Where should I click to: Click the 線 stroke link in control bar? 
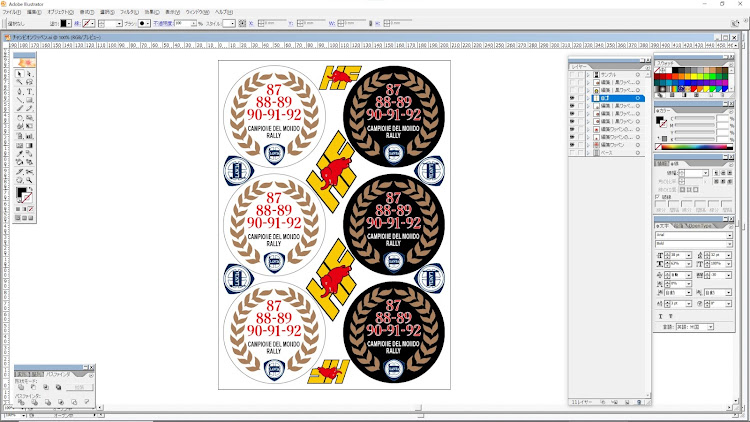point(77,23)
